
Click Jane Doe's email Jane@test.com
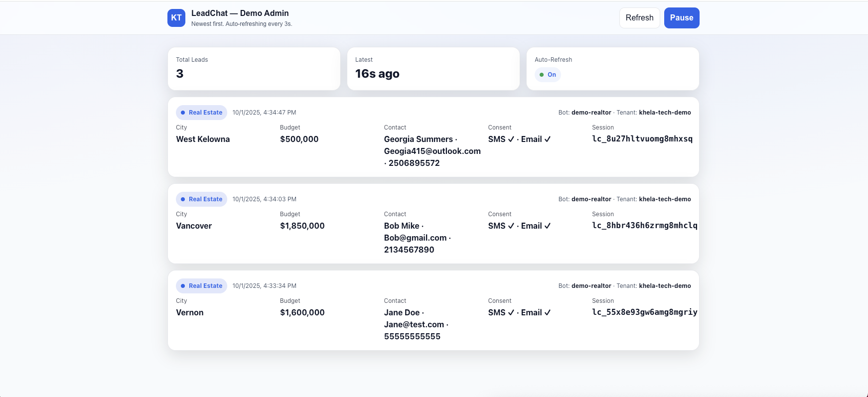pos(414,324)
